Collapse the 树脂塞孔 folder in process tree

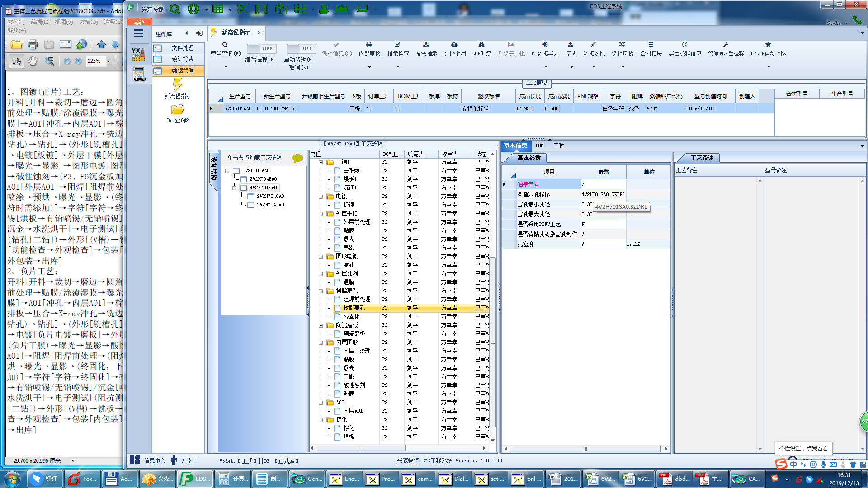321,291
